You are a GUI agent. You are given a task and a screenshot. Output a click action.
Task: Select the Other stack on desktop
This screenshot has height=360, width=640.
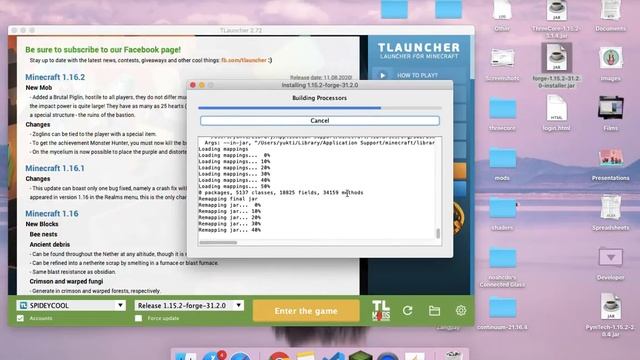(x=502, y=16)
